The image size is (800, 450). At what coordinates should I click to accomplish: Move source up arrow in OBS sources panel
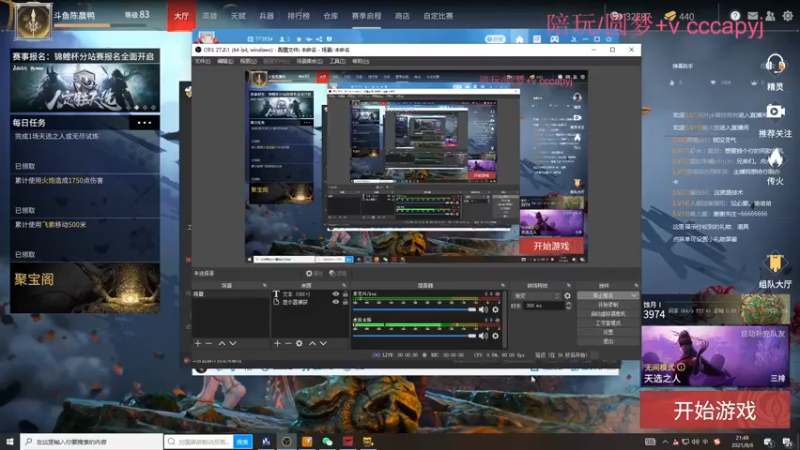[x=312, y=343]
